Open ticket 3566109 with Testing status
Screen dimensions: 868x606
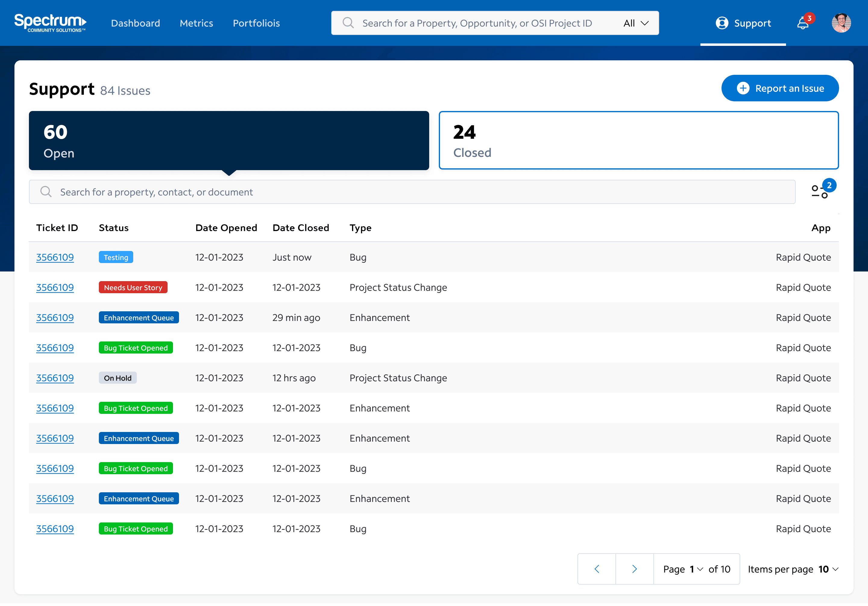pyautogui.click(x=55, y=257)
